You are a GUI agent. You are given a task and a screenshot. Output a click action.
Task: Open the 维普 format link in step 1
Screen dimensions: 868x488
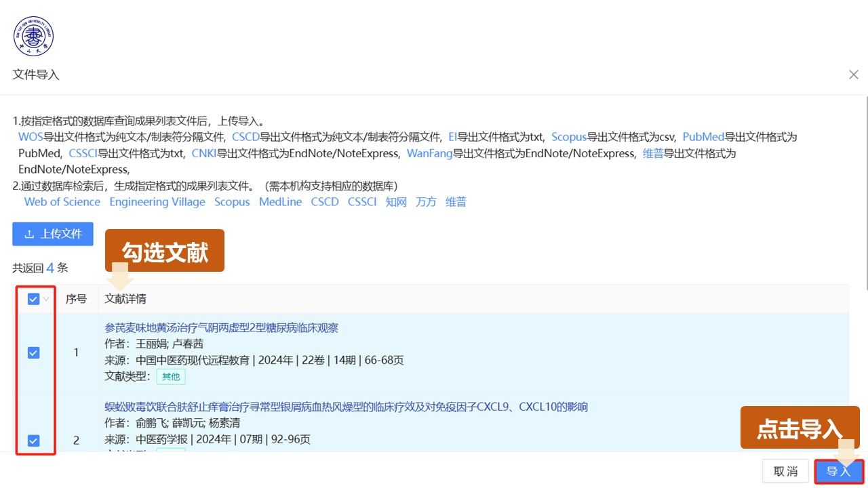[x=653, y=153]
